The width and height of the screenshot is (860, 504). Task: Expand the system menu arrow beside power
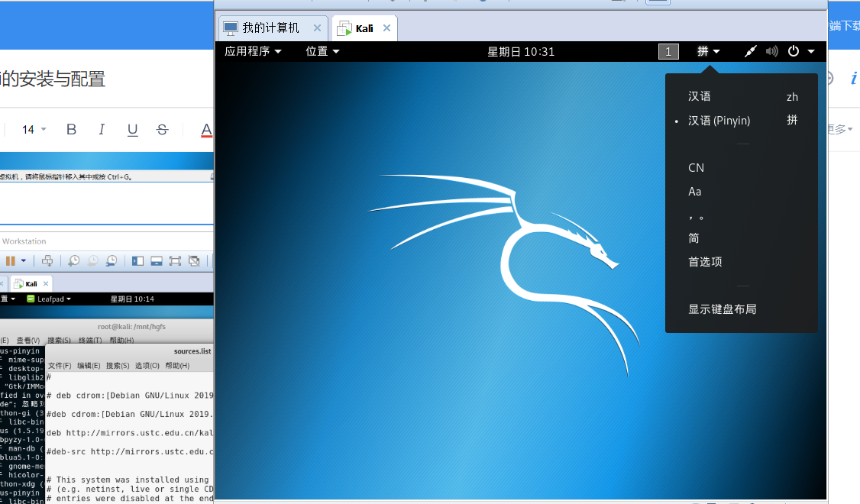click(x=810, y=52)
